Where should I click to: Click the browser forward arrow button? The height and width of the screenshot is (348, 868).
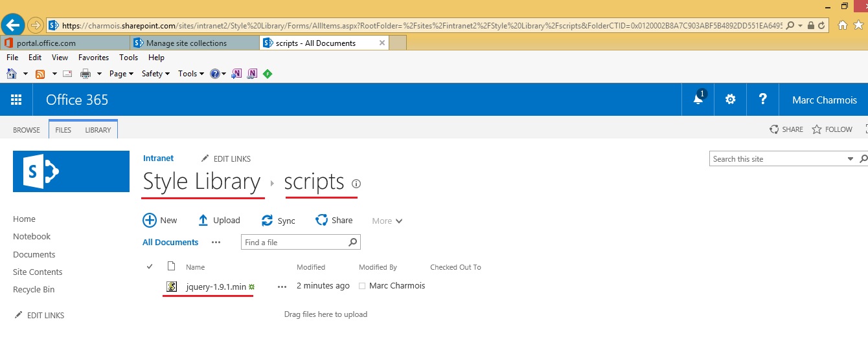pos(36,26)
